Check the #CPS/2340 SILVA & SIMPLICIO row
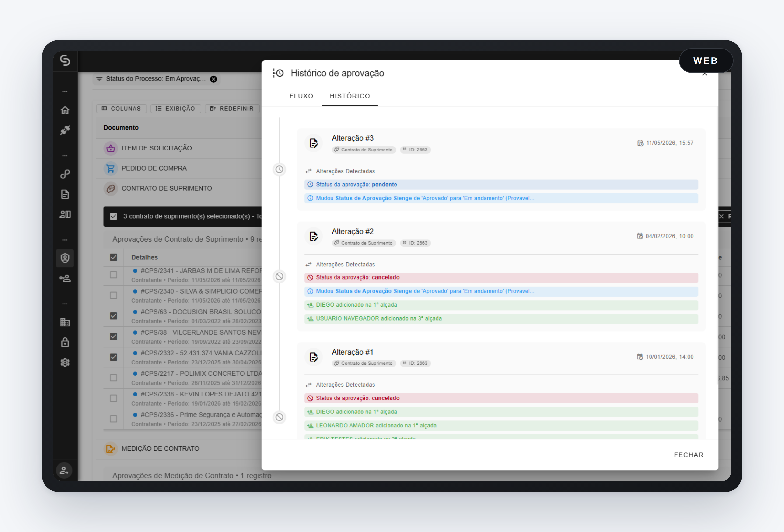The width and height of the screenshot is (784, 532). (x=114, y=296)
